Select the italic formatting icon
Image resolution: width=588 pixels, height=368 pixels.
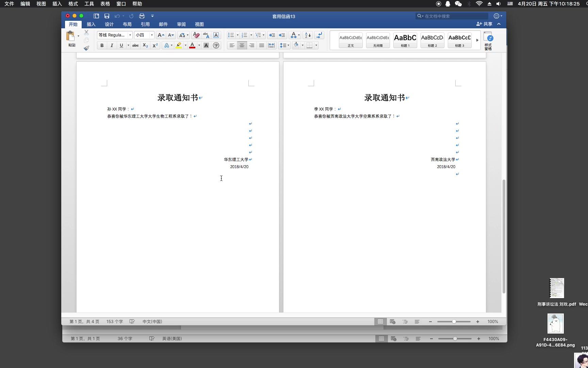point(112,45)
